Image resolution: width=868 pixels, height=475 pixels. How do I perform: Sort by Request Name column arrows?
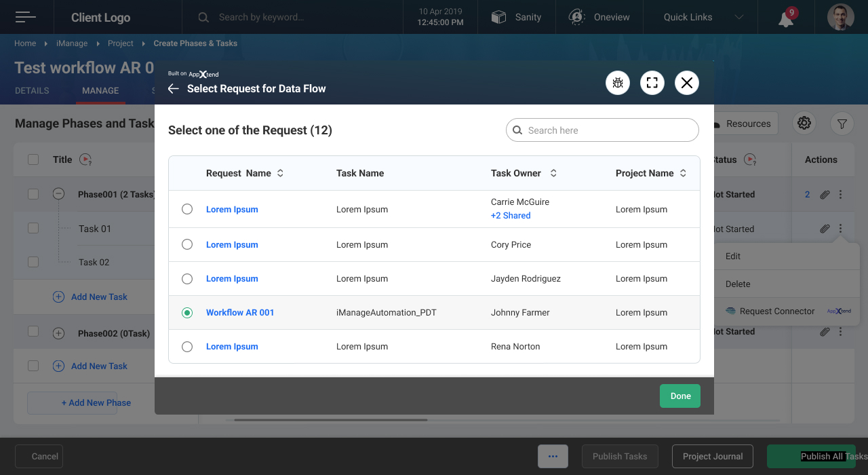pyautogui.click(x=280, y=173)
